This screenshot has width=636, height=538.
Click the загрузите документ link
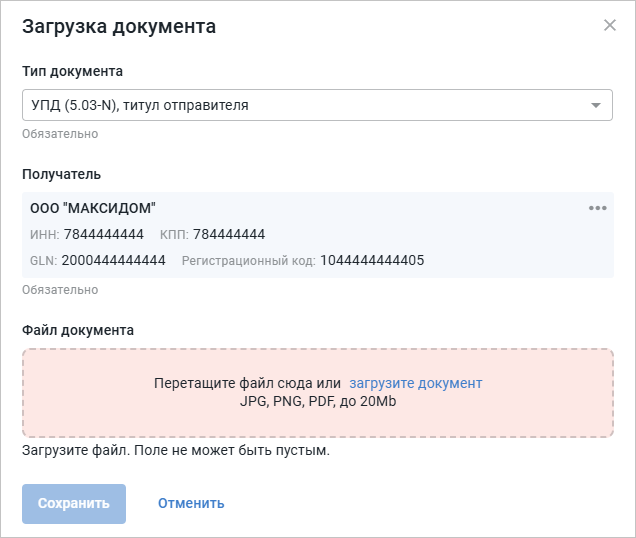pyautogui.click(x=416, y=383)
